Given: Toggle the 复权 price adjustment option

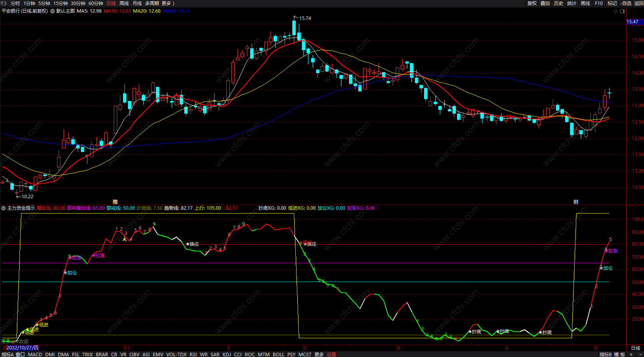Looking at the screenshot, I should 532,3.
